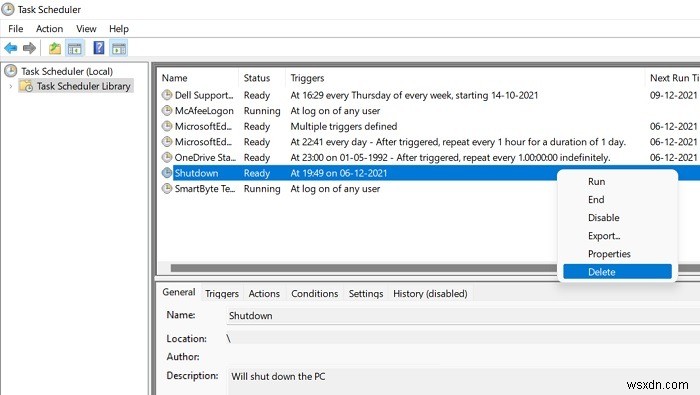Toggle the Show/Hide Console Tree icon
The width and height of the screenshot is (700, 395).
pyautogui.click(x=75, y=48)
